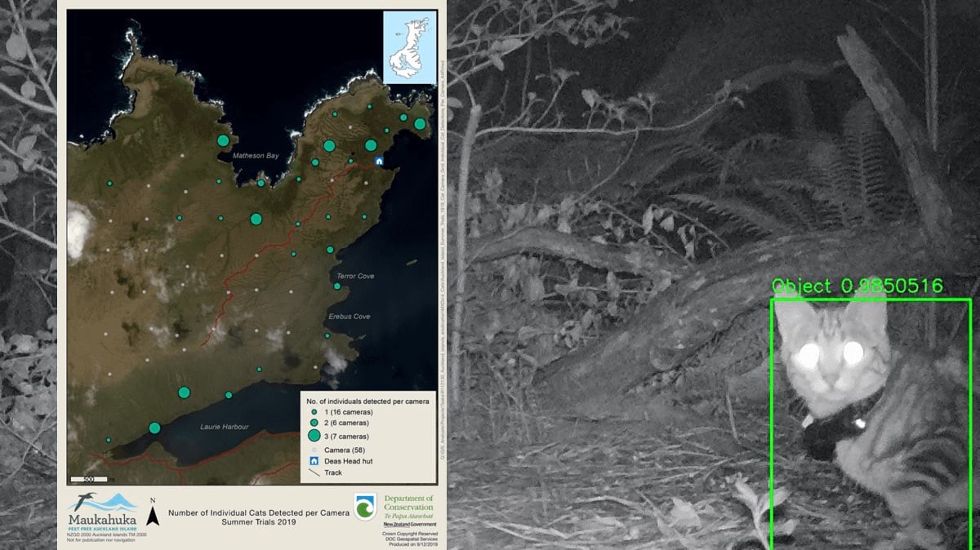Click the Terror Cove label

tap(355, 277)
